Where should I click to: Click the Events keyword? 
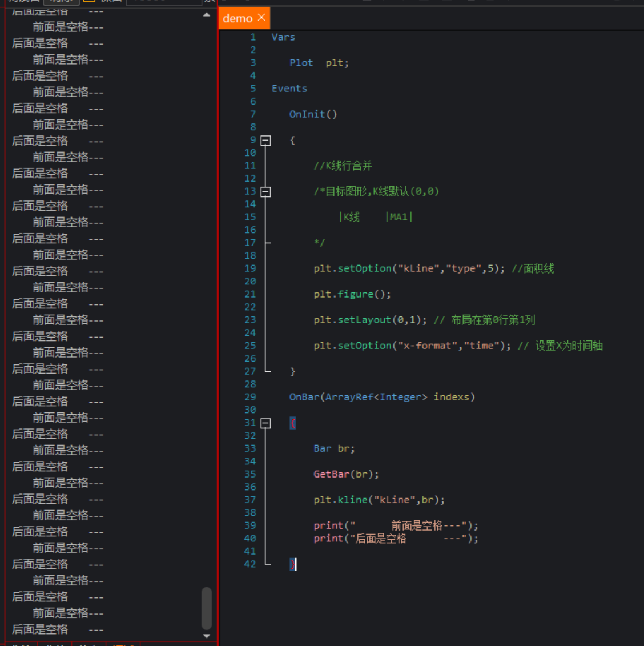289,89
